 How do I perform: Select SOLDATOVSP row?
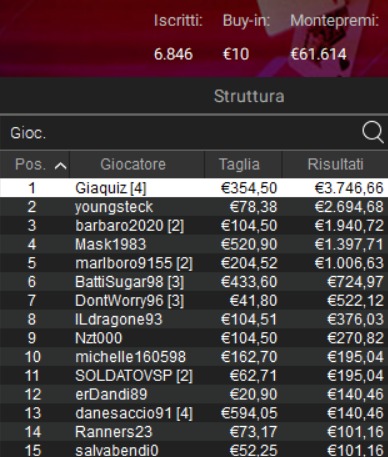pos(194,376)
